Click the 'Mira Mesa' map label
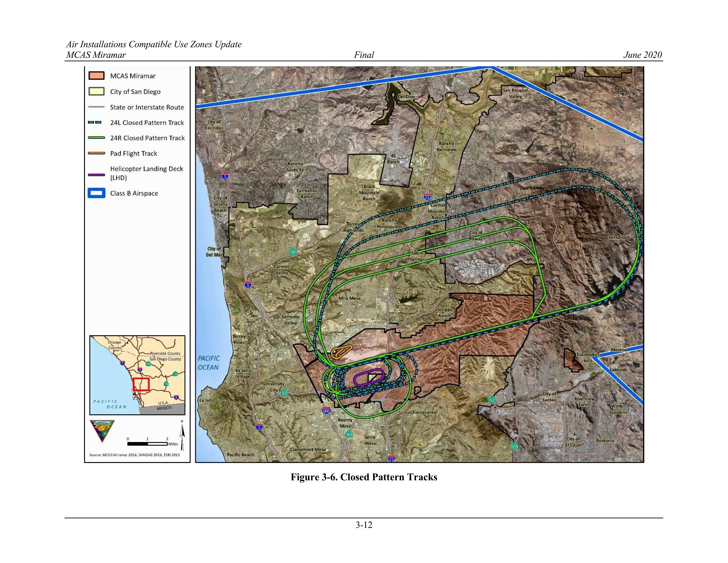This screenshot has height=563, width=728. tap(349, 298)
